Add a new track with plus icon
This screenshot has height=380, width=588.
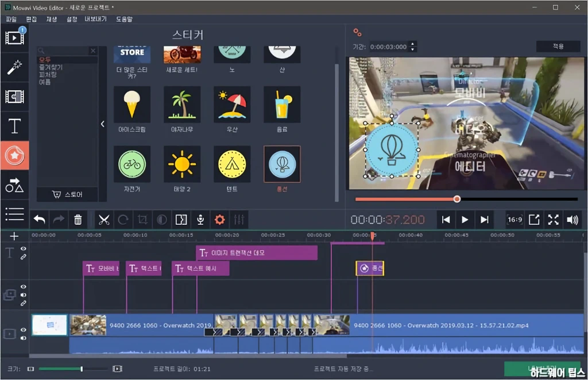(14, 236)
